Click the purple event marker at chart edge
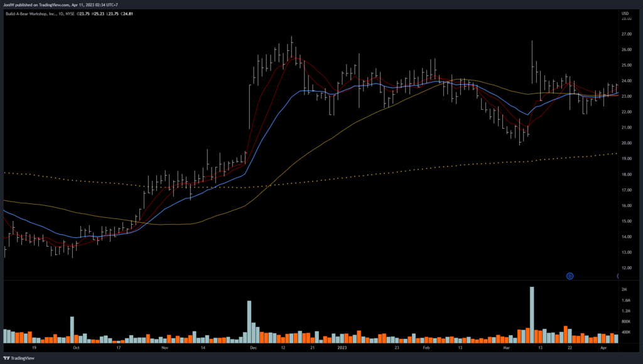Image resolution: width=643 pixels, height=364 pixels. (x=617, y=276)
